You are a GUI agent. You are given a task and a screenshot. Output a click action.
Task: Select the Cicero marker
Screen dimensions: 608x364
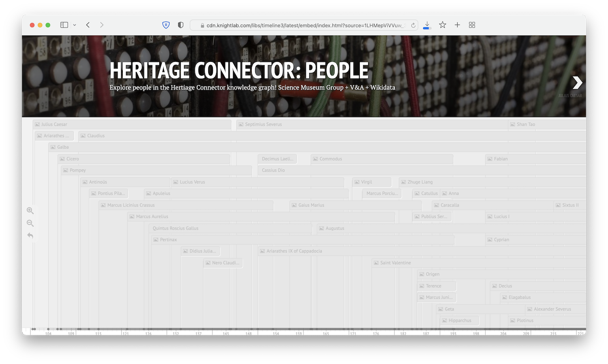click(x=144, y=159)
